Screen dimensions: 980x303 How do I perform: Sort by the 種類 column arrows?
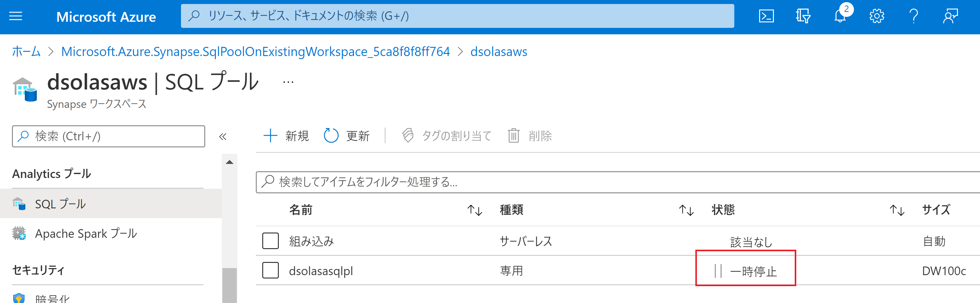coord(686,210)
